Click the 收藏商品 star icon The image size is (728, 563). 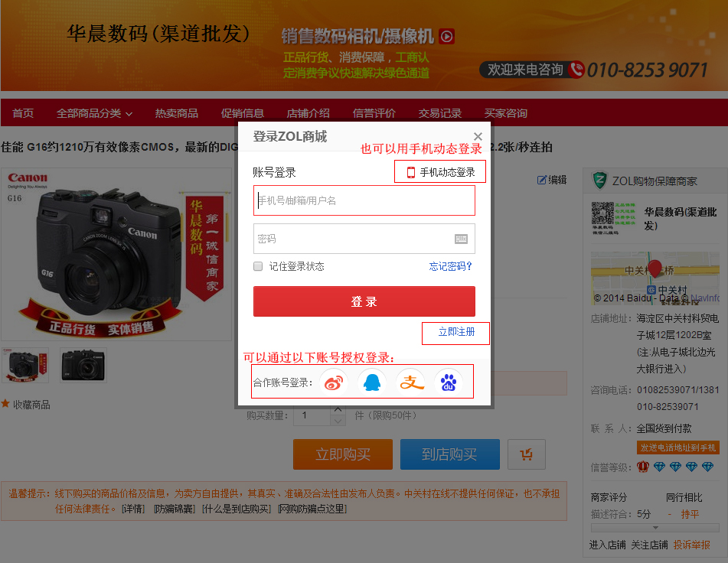click(5, 403)
